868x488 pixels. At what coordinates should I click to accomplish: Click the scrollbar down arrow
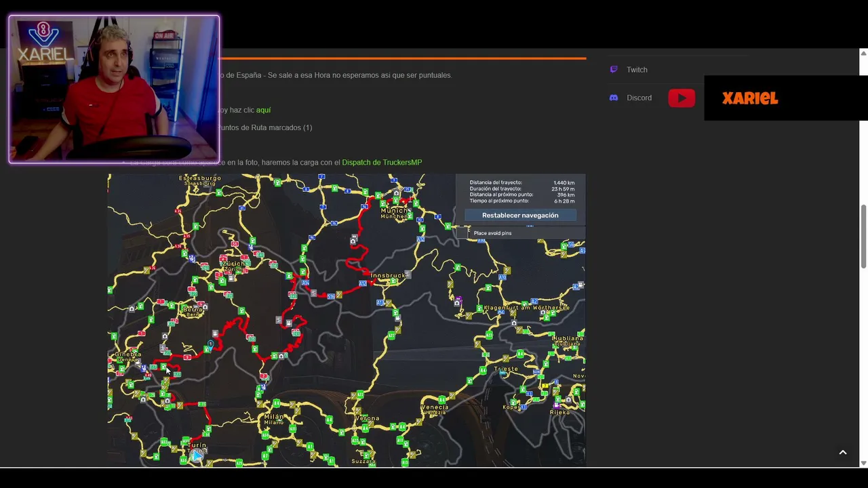coord(863,463)
